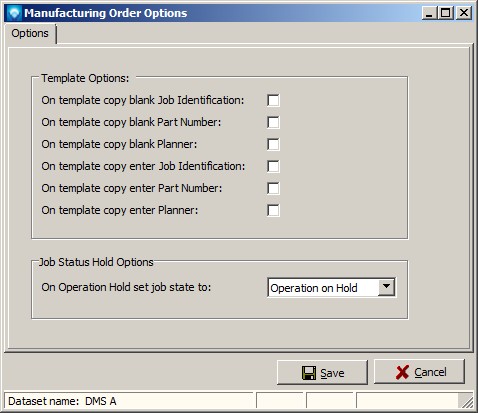This screenshot has width=478, height=413.
Task: Click the floppy disk icon on Save
Action: tap(309, 373)
